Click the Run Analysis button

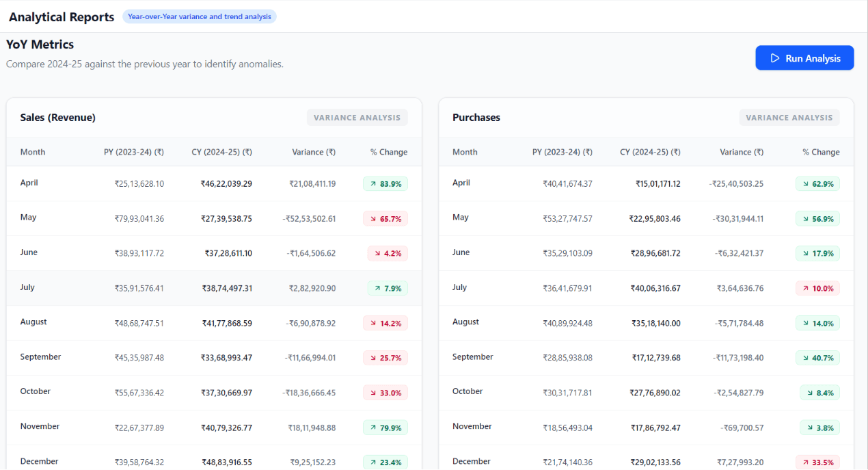point(804,58)
